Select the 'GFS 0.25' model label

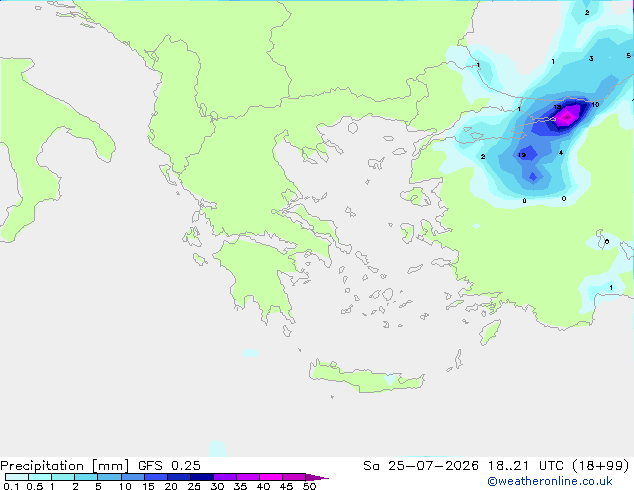point(169,466)
